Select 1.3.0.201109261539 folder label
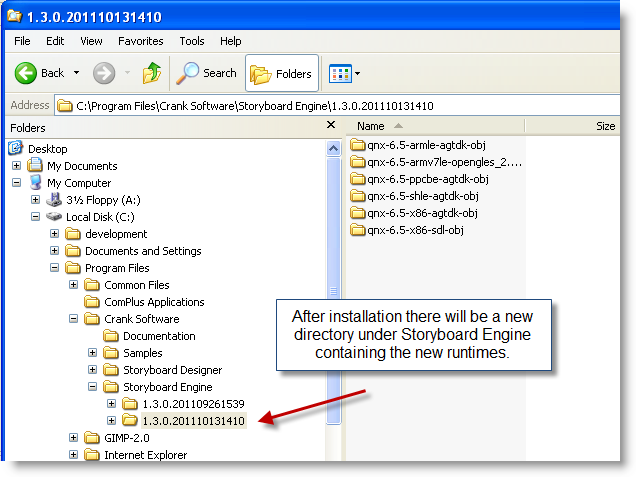The height and width of the screenshot is (477, 636). click(x=193, y=404)
